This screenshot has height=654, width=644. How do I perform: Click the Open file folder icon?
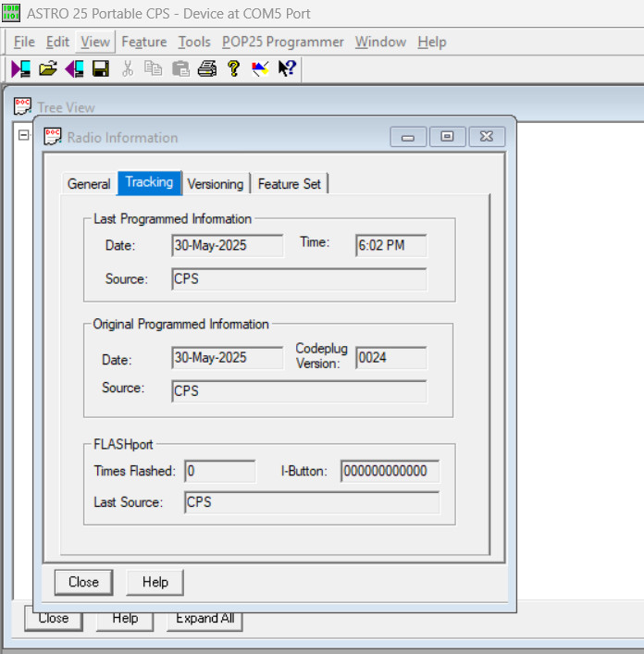pos(48,68)
